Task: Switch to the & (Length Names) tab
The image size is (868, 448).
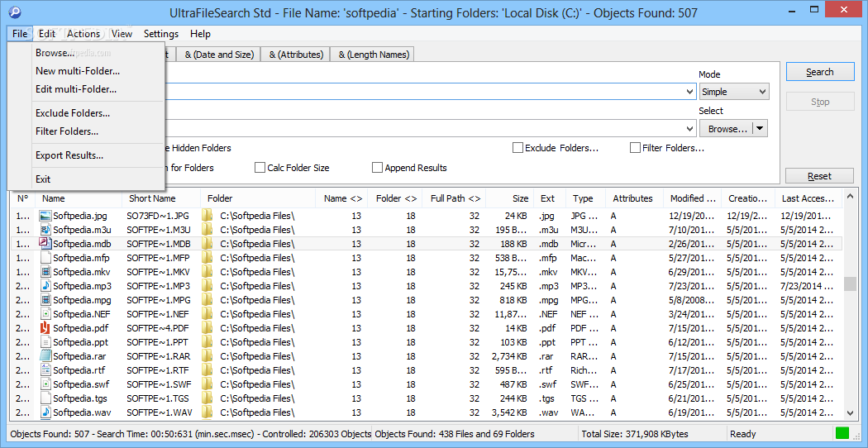Action: pos(374,55)
